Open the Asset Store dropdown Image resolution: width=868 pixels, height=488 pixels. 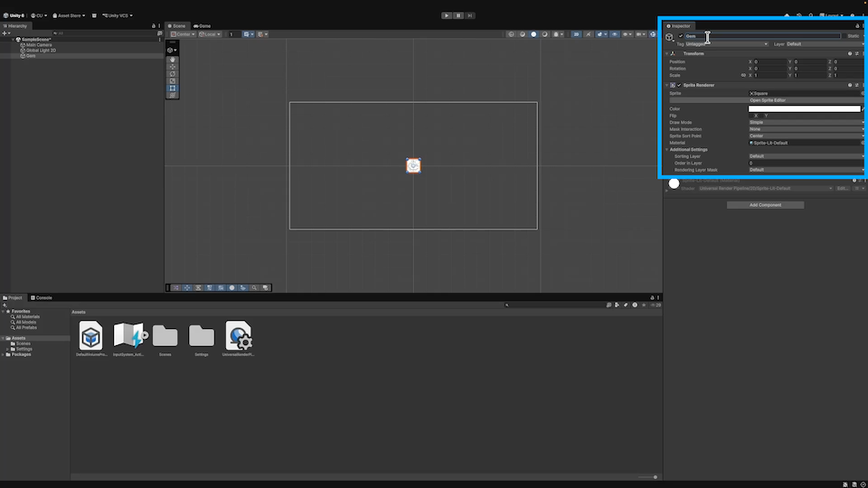tap(70, 15)
